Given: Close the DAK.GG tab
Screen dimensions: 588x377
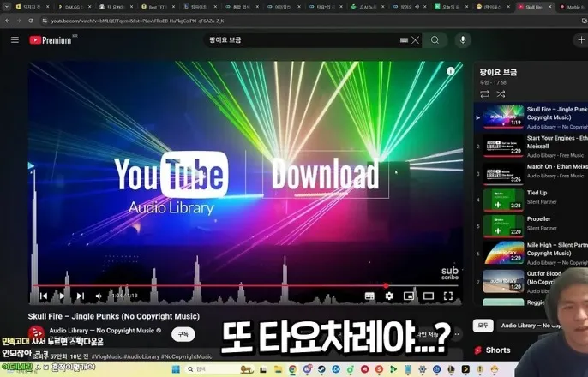Looking at the screenshot, I should coord(90,7).
